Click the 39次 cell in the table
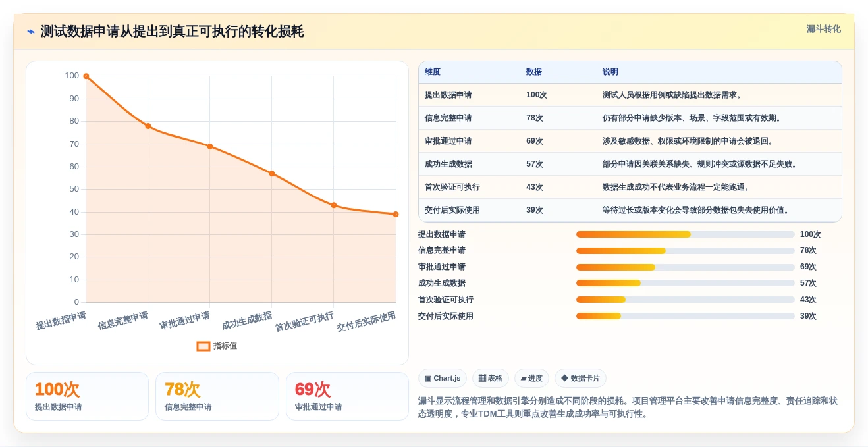868x447 pixels. (x=535, y=210)
